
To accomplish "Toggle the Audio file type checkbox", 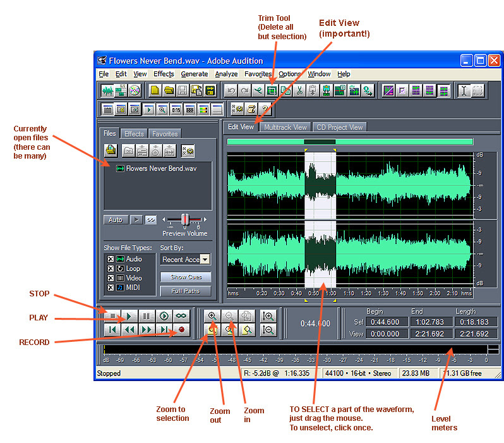I will click(x=111, y=259).
